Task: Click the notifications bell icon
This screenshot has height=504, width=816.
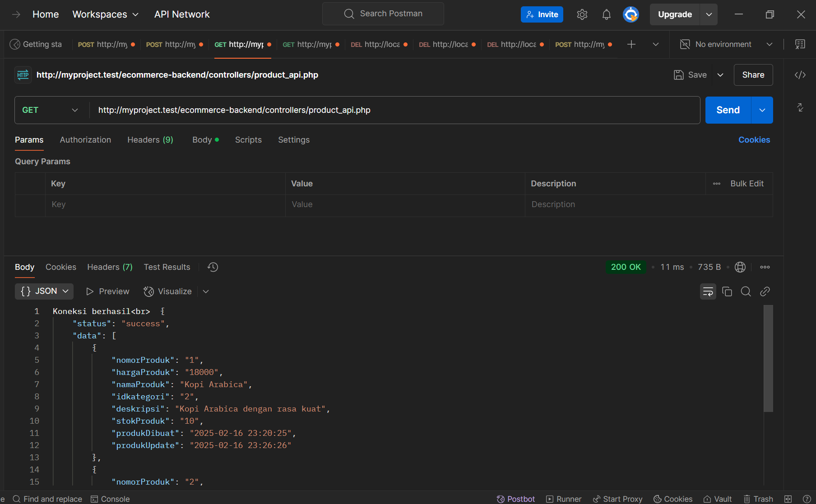Action: point(606,14)
